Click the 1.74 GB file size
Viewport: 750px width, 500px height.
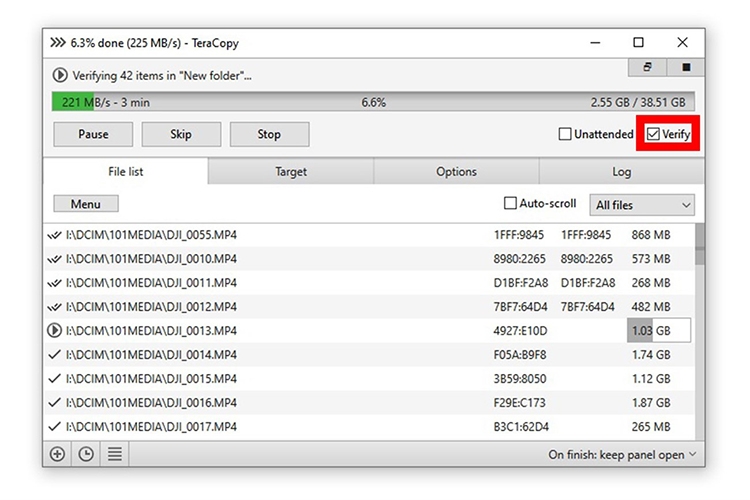pos(651,355)
